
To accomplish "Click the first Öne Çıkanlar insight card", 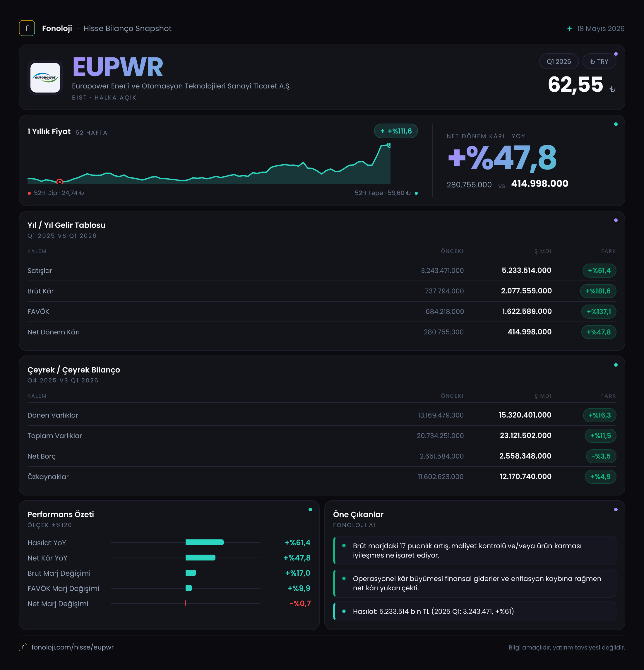I will (475, 551).
